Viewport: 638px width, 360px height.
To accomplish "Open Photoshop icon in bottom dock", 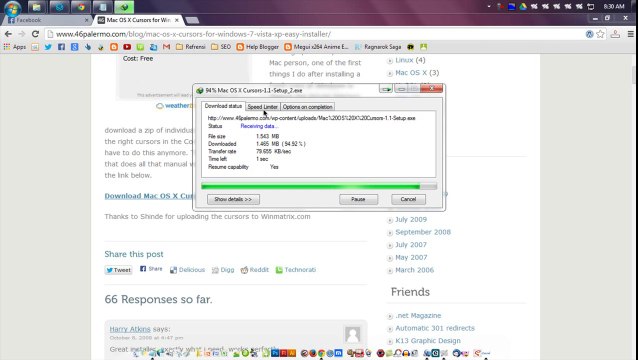I will point(275,353).
